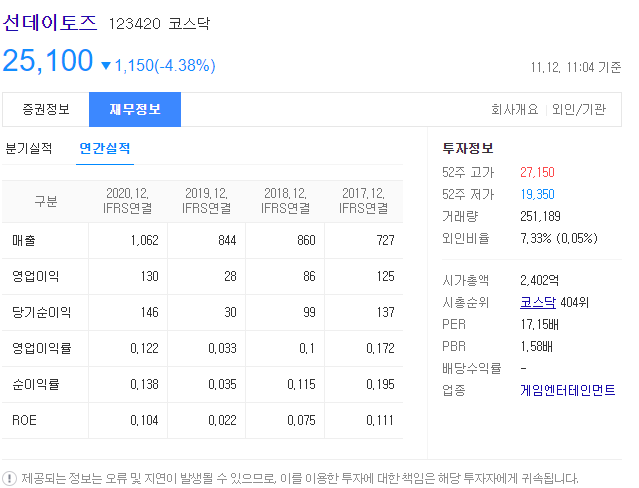
Task: Click the stock code 123420
Action: point(134,24)
